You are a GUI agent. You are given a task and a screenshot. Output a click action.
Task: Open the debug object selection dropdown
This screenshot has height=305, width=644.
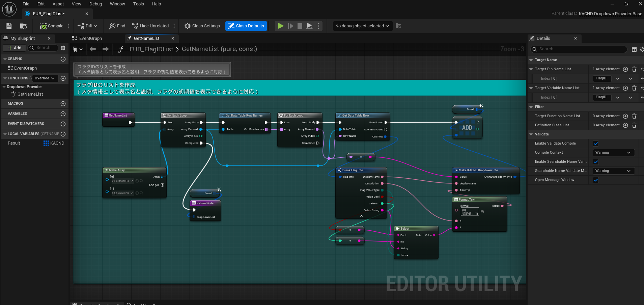click(362, 26)
